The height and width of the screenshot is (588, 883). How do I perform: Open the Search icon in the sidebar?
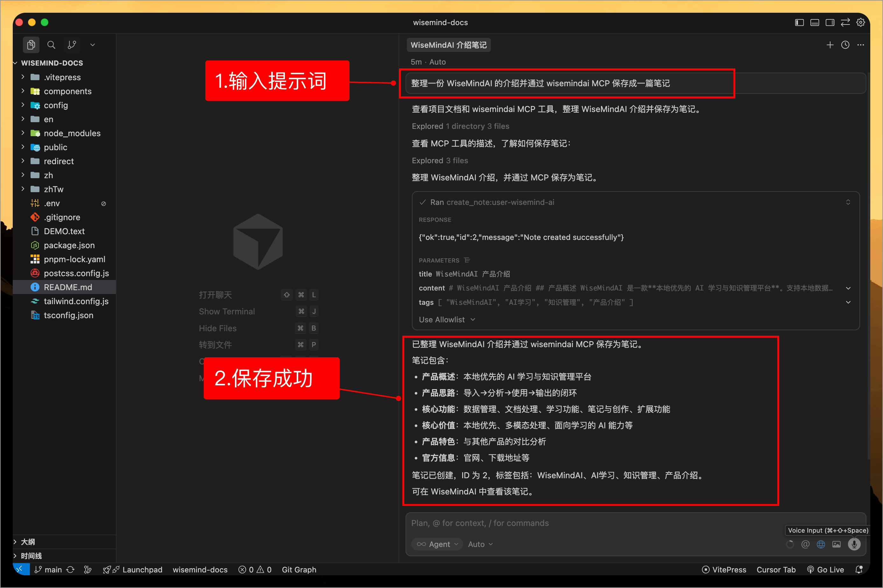pos(51,45)
